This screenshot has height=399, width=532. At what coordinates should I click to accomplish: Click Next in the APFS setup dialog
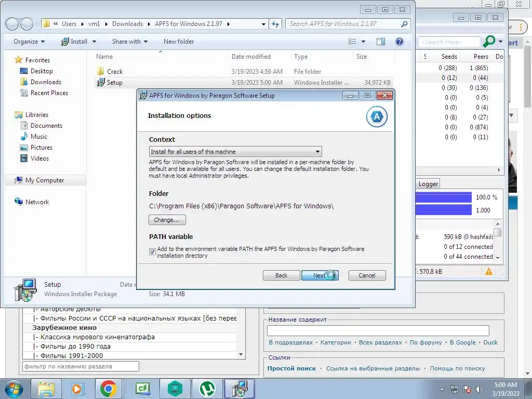tap(320, 275)
